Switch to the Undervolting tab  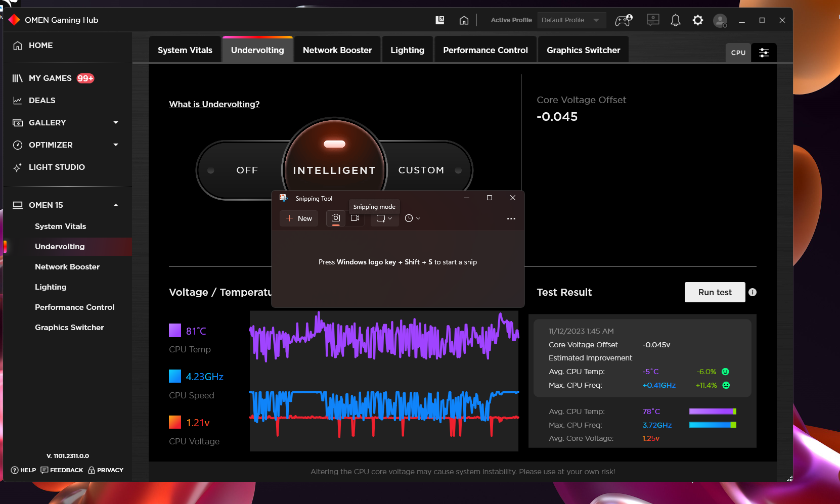257,50
